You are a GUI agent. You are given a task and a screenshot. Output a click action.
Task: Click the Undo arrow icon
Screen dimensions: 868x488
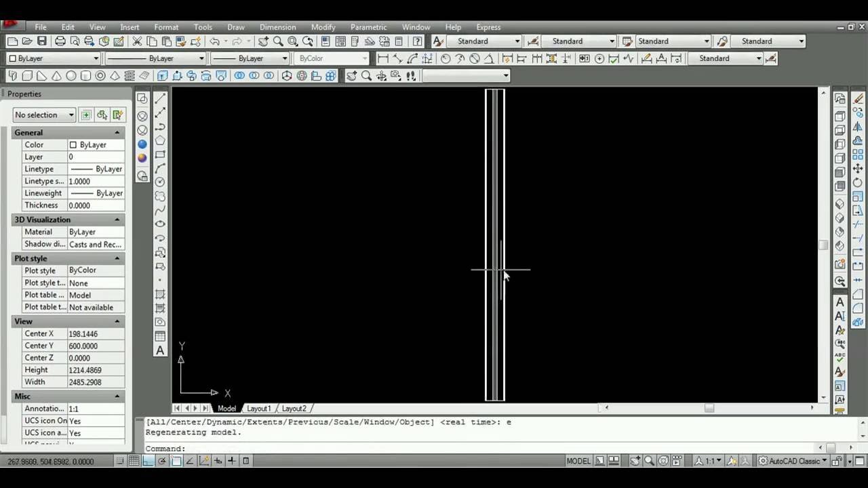point(214,41)
